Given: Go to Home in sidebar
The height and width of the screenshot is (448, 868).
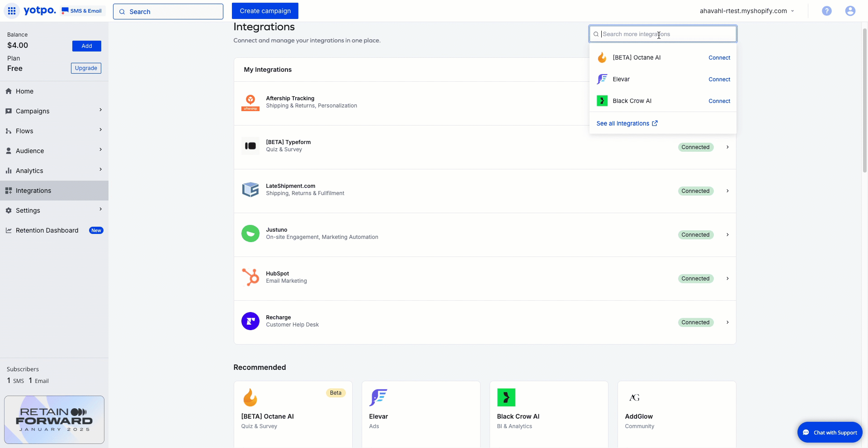Looking at the screenshot, I should point(54,91).
